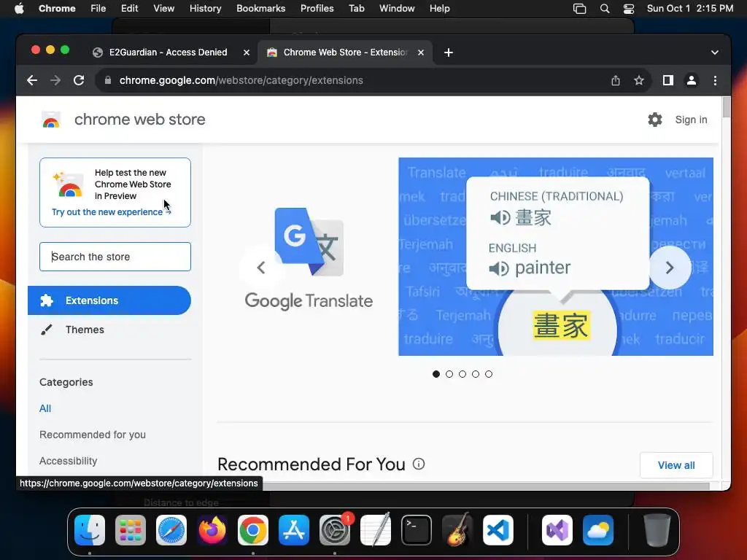Open the Chrome application menu
Image resolution: width=747 pixels, height=560 pixels.
click(x=57, y=9)
